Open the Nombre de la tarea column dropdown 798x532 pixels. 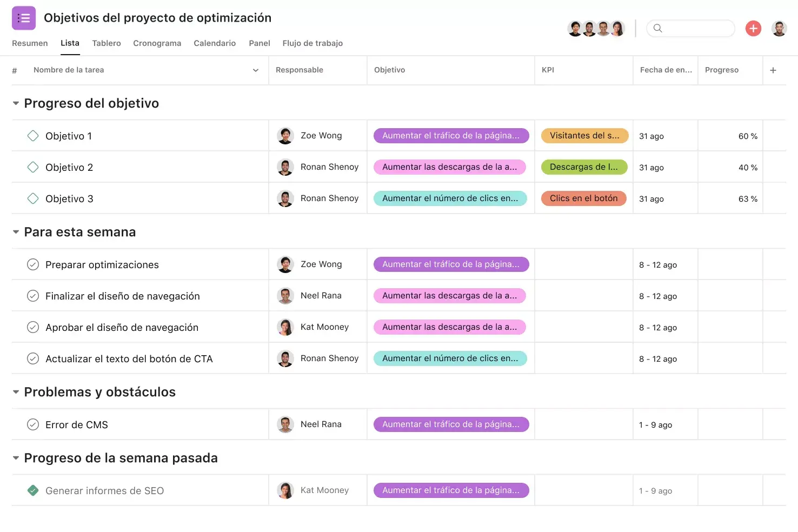(256, 70)
